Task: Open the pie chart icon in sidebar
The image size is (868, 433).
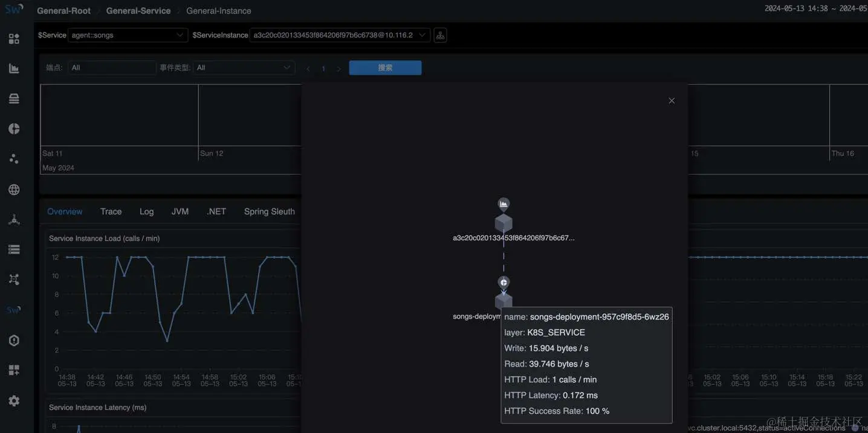Action: [x=14, y=129]
